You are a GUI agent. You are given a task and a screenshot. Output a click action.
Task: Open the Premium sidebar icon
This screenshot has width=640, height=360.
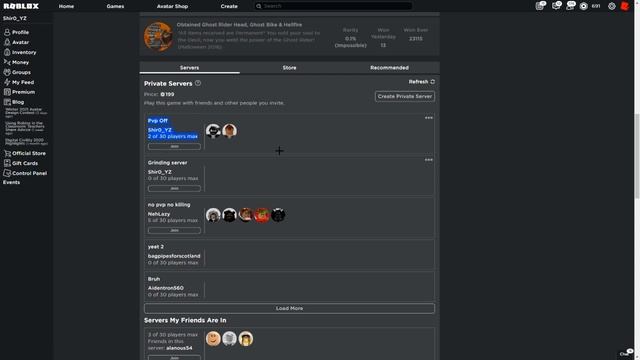tap(7, 92)
